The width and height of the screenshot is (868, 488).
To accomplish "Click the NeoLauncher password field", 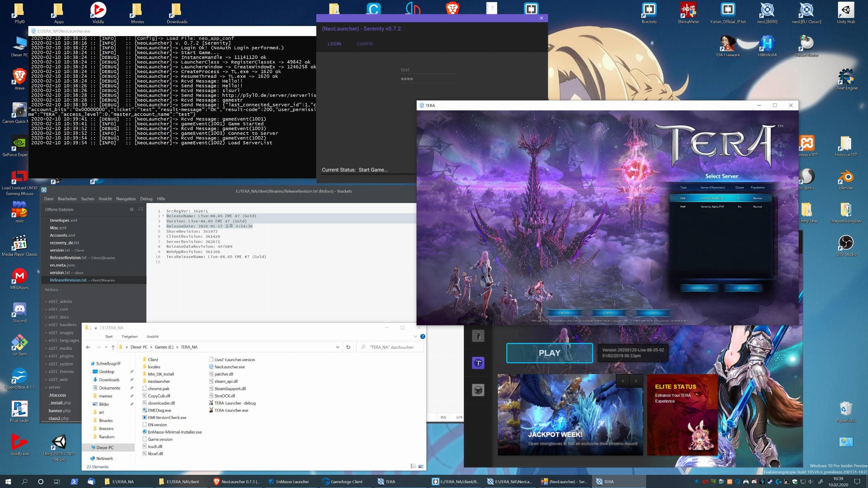I will [427, 79].
